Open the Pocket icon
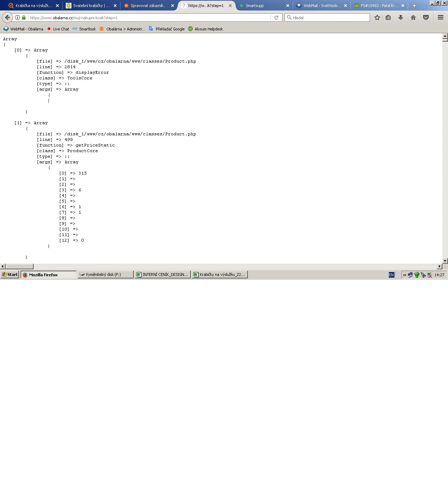Image resolution: width=448 pixels, height=484 pixels. (x=426, y=17)
